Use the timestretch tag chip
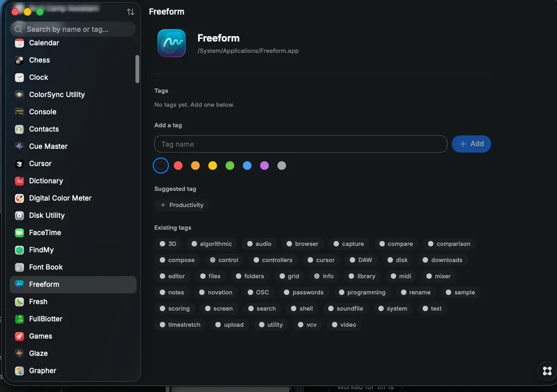 [180, 325]
